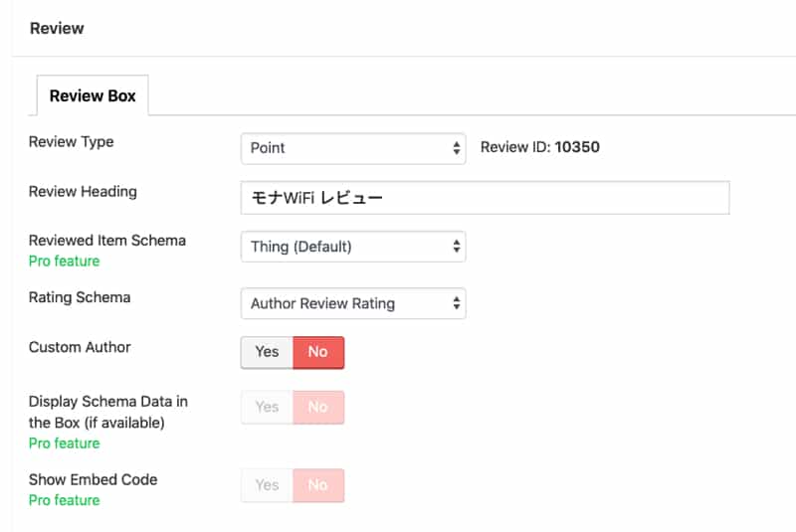Screen dimensions: 796x532
Task: Click the Rating Schema label
Action: click(80, 297)
